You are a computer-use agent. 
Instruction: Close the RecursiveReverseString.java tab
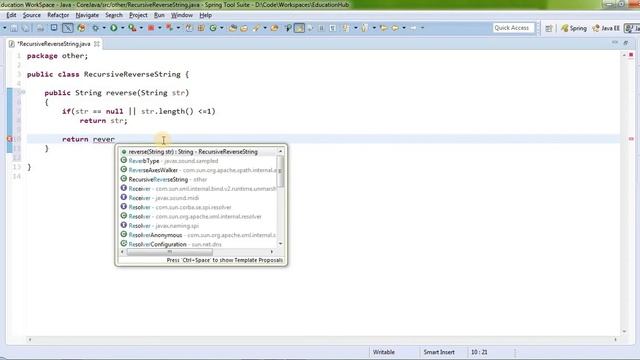(97, 44)
